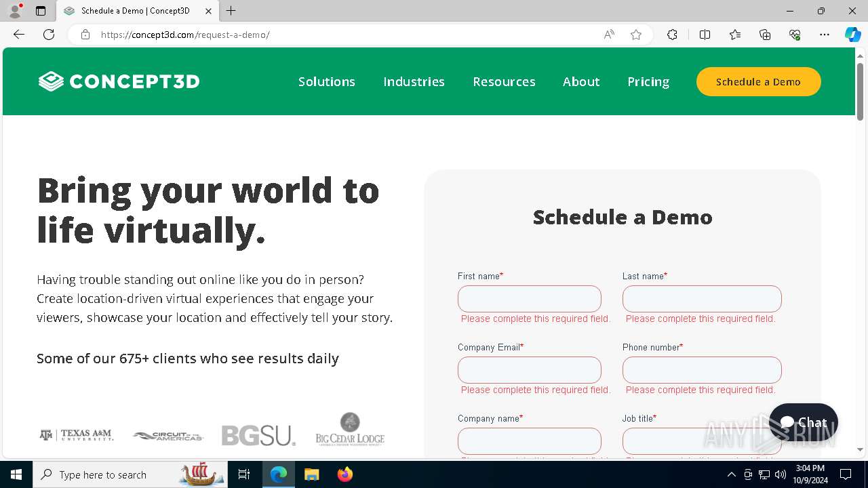Open Settings and more ellipsis menu
The width and height of the screenshot is (868, 488).
(x=825, y=35)
